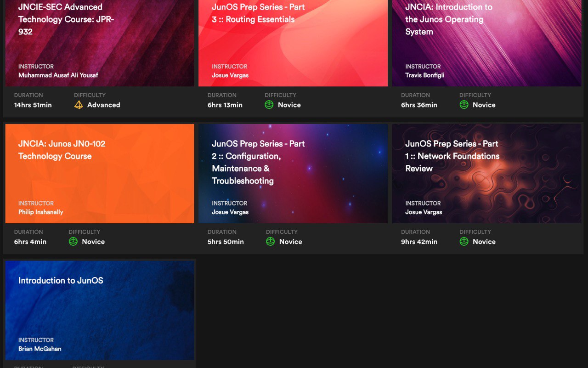Click Novice icon under Configuration, Maintenance & Troubleshooting
The width and height of the screenshot is (588, 368).
tap(271, 242)
